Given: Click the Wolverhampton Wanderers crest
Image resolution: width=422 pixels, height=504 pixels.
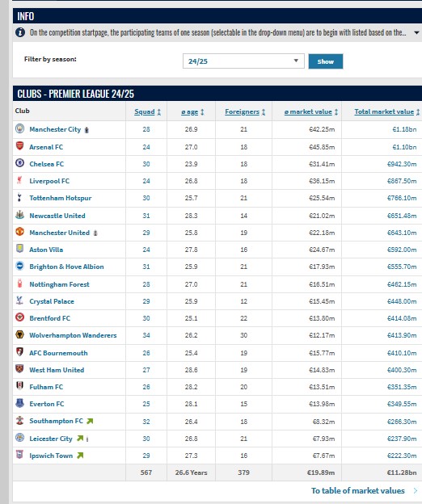Looking at the screenshot, I should tap(20, 334).
